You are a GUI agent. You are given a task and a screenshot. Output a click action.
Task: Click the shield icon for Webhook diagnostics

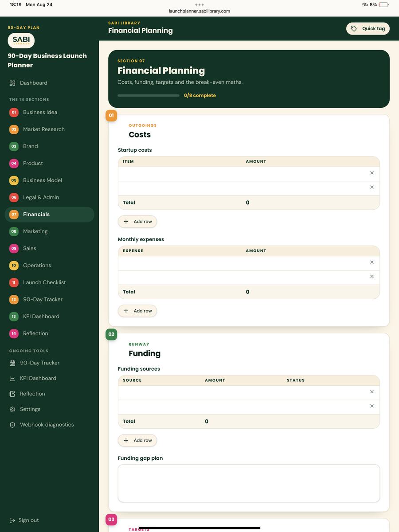pyautogui.click(x=12, y=425)
